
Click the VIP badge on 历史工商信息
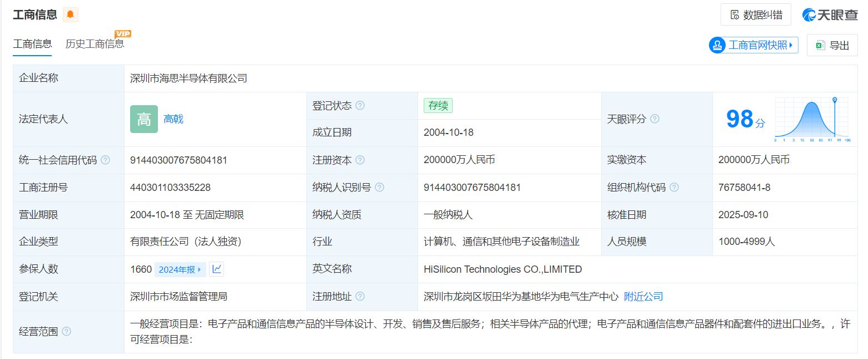122,33
